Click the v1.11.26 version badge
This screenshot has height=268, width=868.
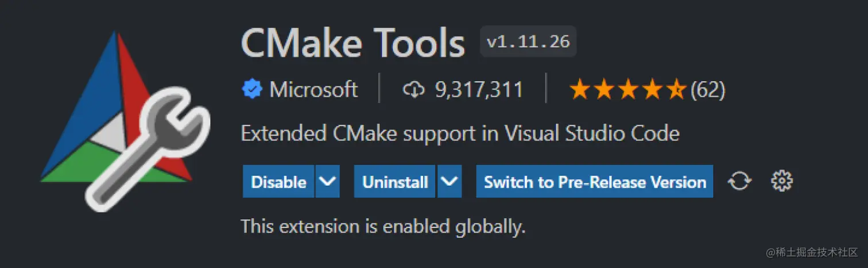coord(528,42)
